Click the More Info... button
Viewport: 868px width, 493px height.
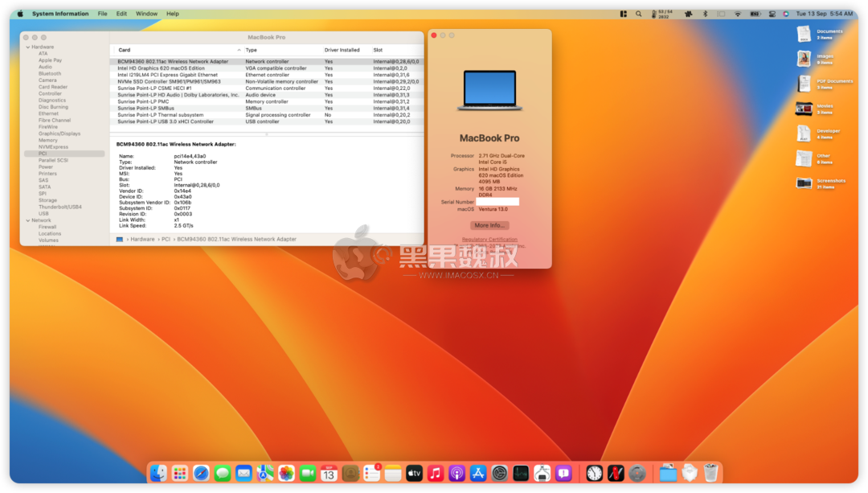pyautogui.click(x=489, y=225)
